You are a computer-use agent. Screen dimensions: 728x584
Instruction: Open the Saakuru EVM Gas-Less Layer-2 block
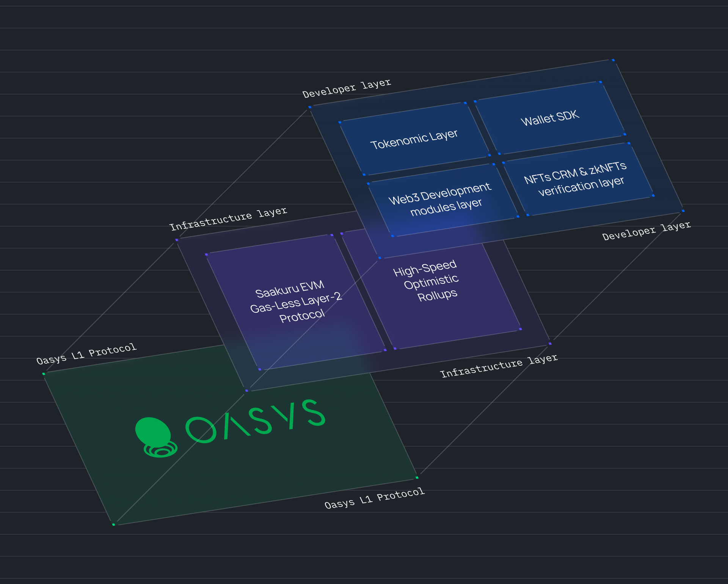tap(295, 302)
